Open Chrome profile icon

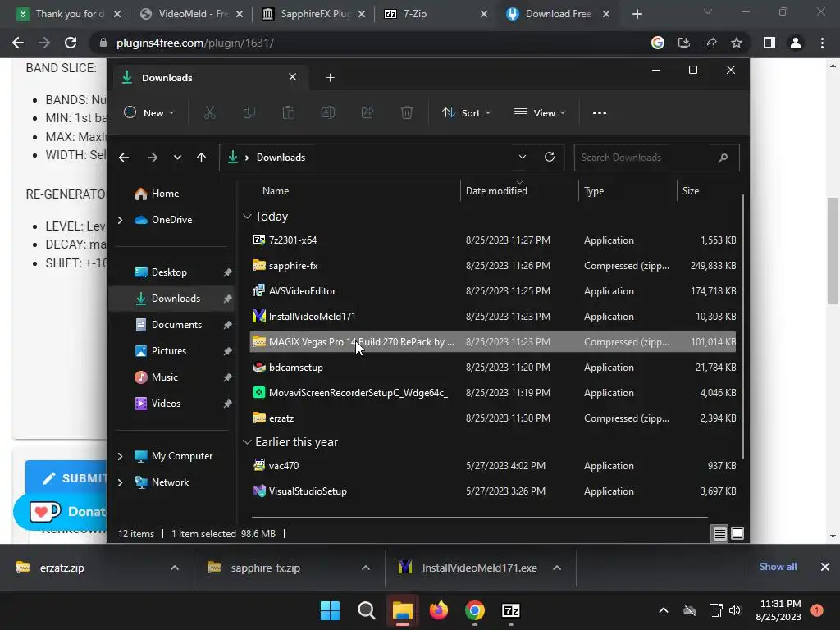(x=796, y=43)
